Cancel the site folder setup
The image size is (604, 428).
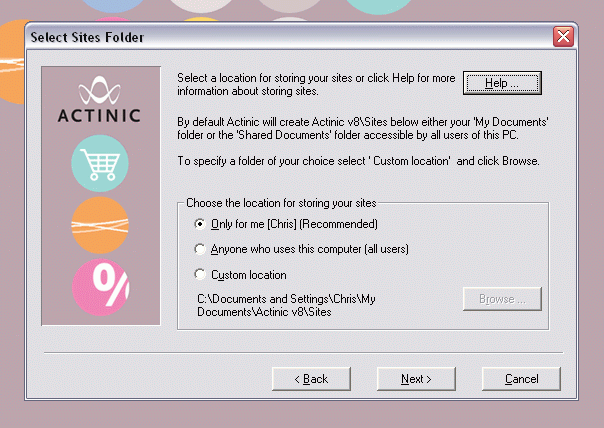click(521, 379)
